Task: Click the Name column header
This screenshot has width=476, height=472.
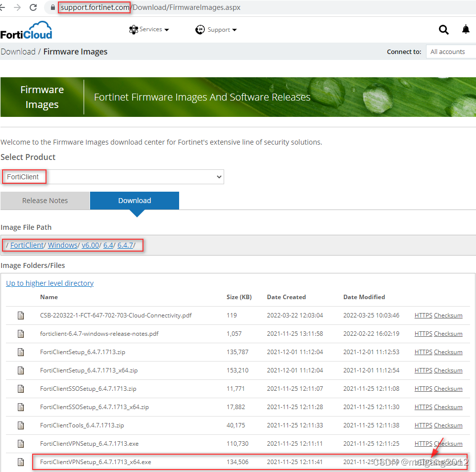Action: click(x=49, y=297)
